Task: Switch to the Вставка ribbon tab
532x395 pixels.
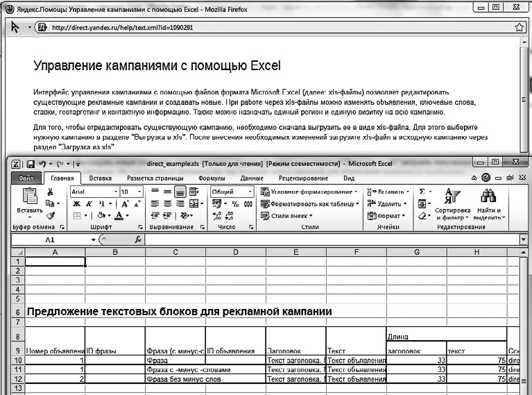Action: point(100,178)
